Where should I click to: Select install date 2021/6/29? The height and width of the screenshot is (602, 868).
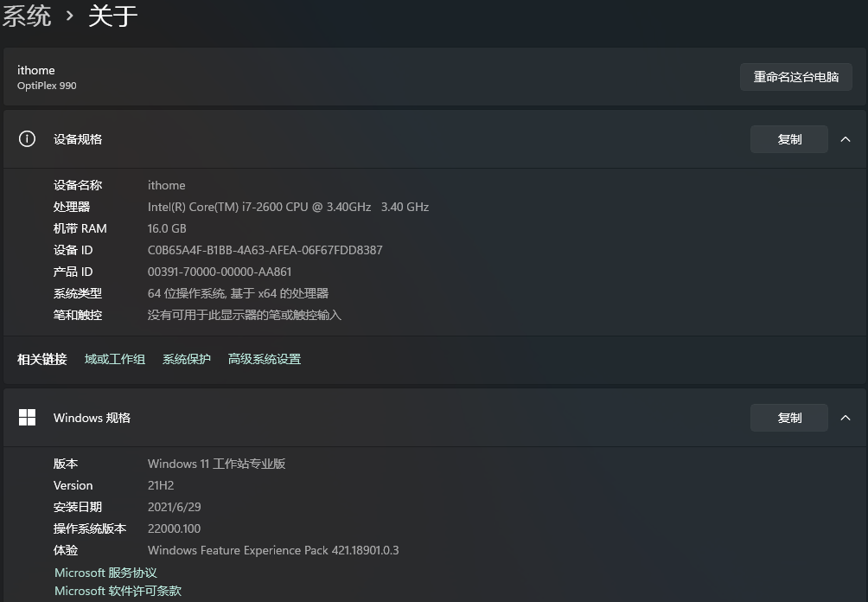coord(174,507)
